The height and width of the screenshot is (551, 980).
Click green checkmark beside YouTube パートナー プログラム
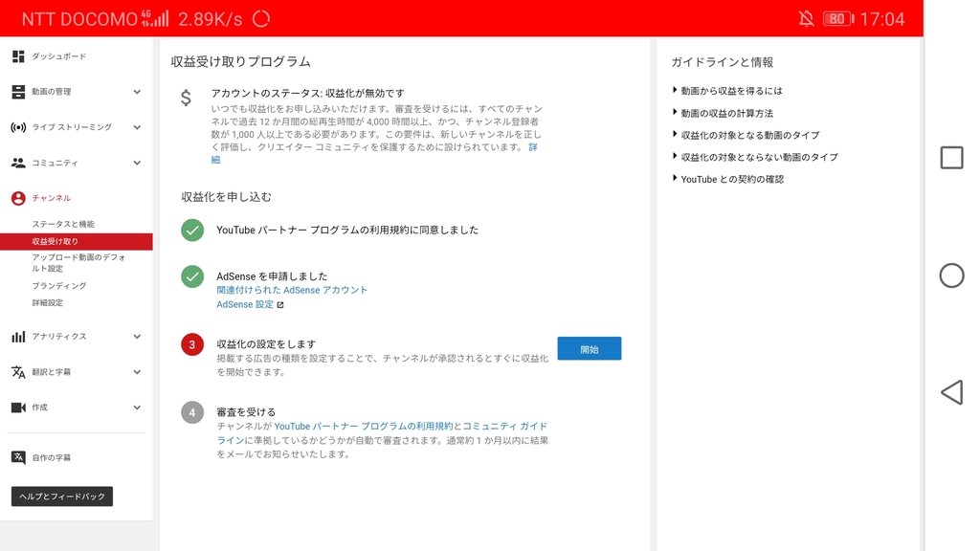pos(192,230)
